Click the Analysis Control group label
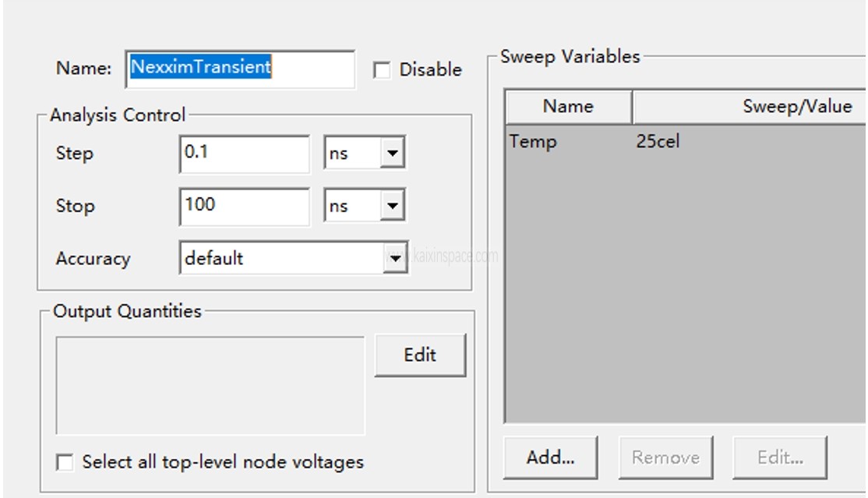 [118, 115]
